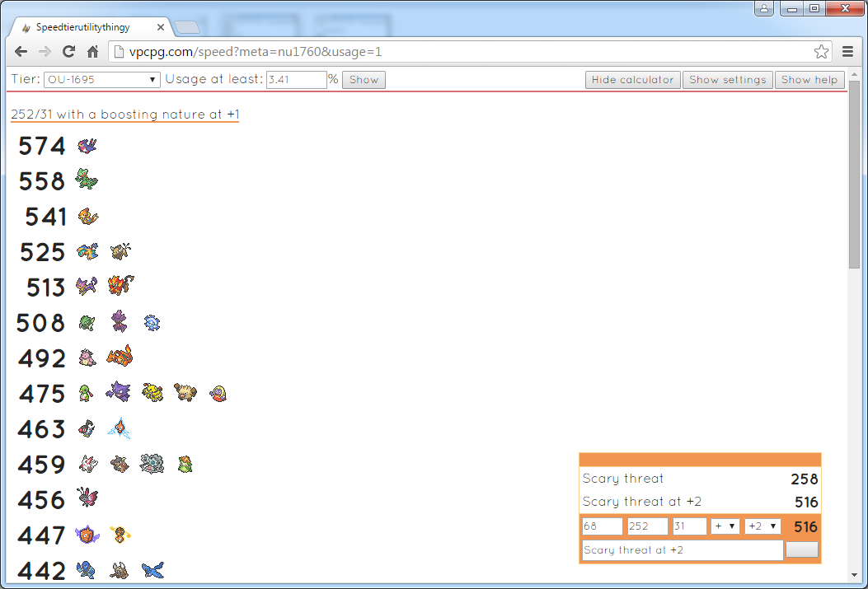The image size is (868, 589).
Task: Choose the Scyther sprite in the 508 row
Action: [x=87, y=322]
